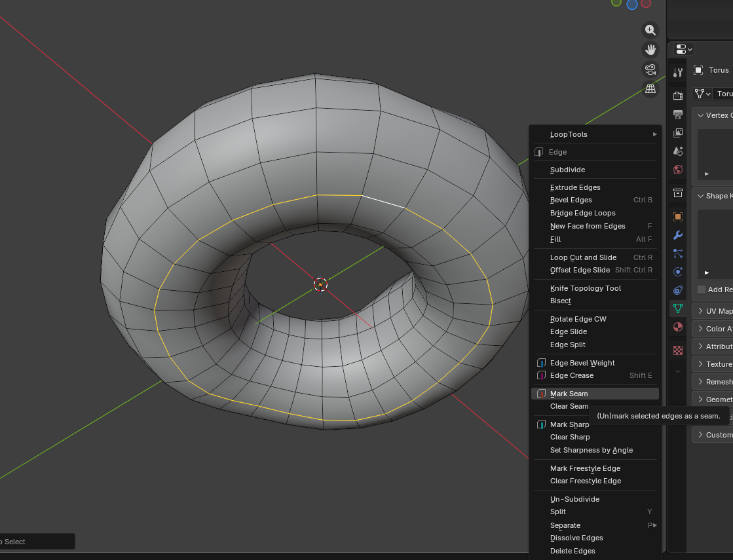
Task: Click Mark Seam in the context menu
Action: (x=595, y=394)
